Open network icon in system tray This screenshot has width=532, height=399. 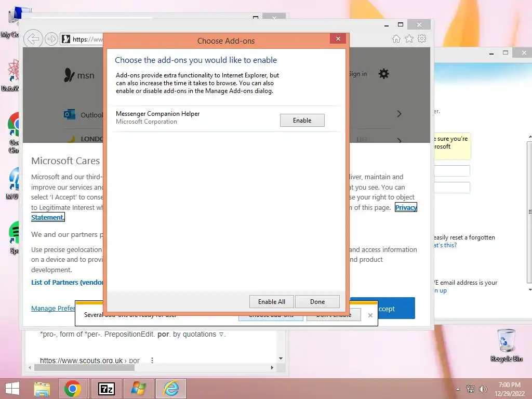(471, 389)
